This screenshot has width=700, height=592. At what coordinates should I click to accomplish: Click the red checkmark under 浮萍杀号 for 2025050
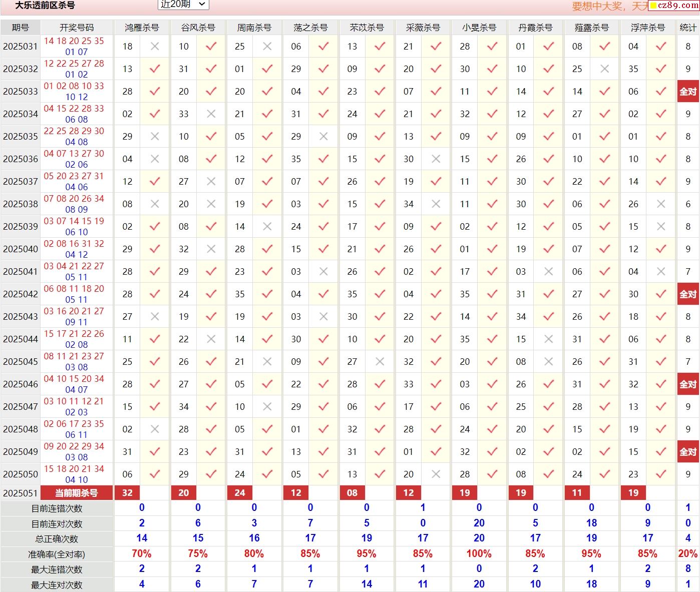tap(661, 474)
